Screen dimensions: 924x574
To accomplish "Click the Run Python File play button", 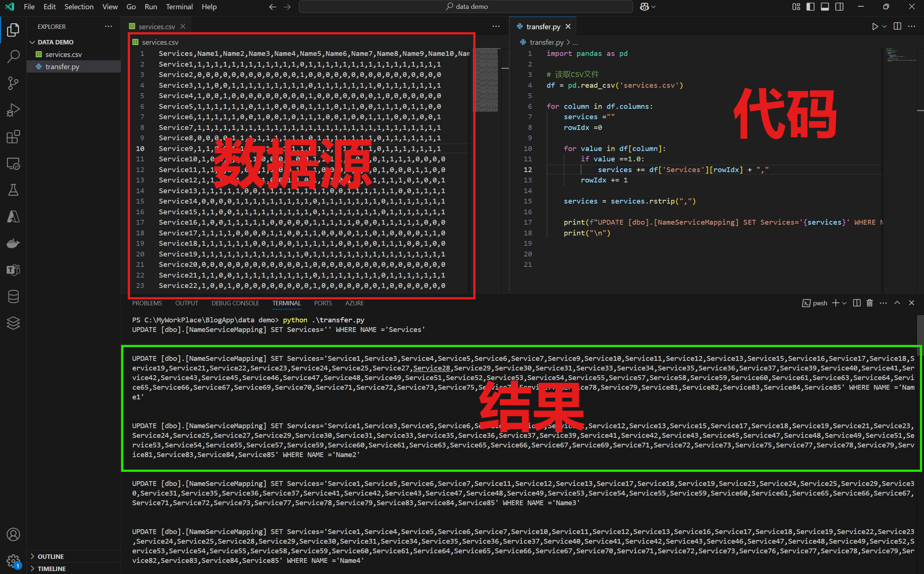I will point(875,27).
